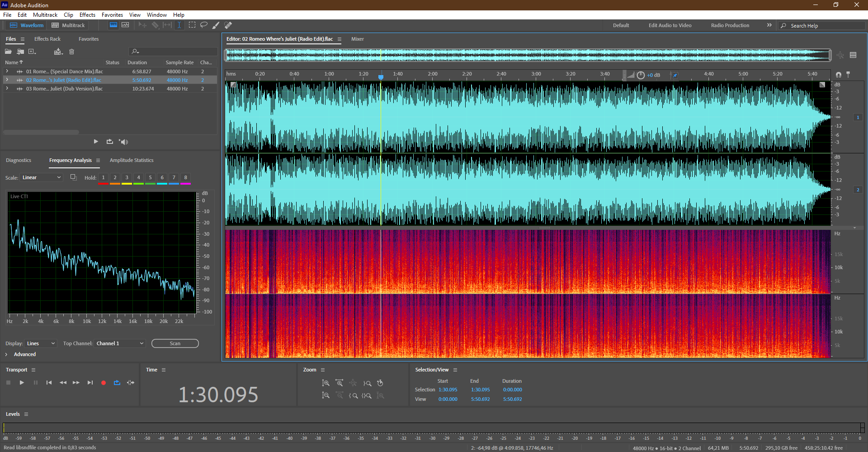Viewport: 868px width, 452px height.
Task: Toggle Skip Selection in Transport
Action: coord(131,383)
